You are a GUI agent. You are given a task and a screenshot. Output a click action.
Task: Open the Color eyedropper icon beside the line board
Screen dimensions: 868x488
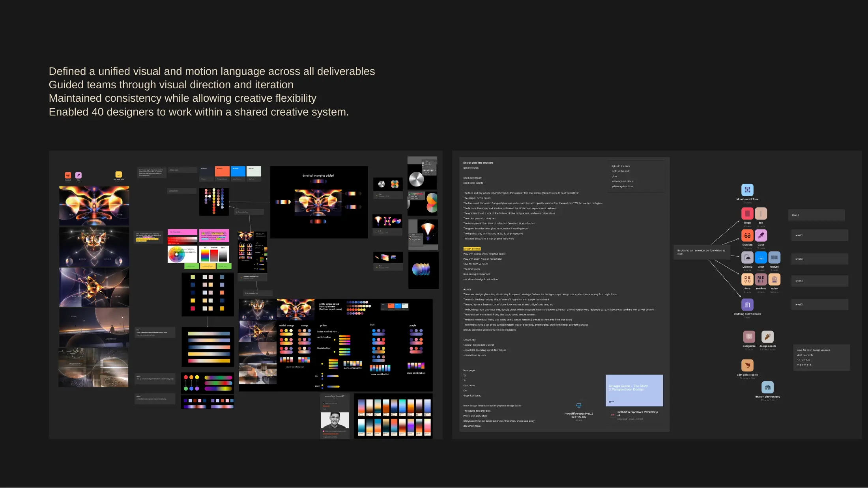click(x=761, y=236)
